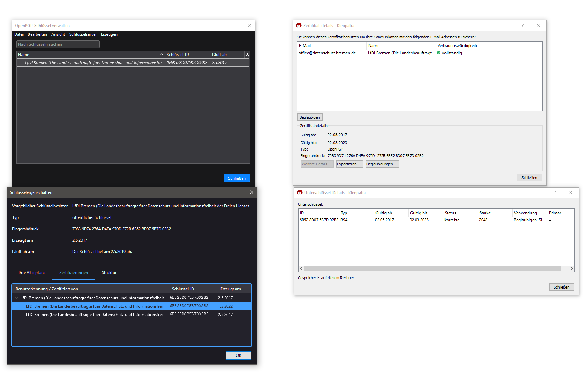Click OK in Schlüsseleigenschaften dialog
Image resolution: width=588 pixels, height=377 pixels.
click(x=239, y=355)
